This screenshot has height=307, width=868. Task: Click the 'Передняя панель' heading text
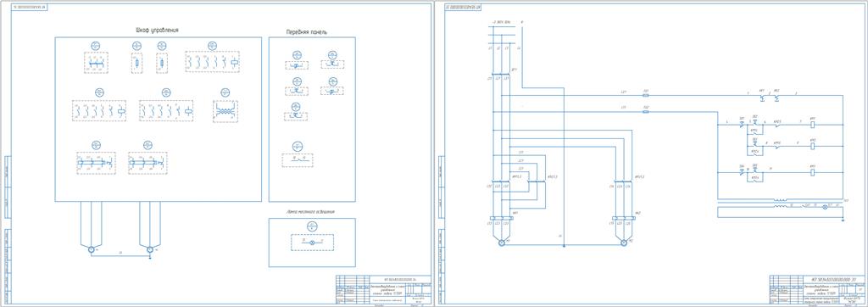click(x=306, y=32)
